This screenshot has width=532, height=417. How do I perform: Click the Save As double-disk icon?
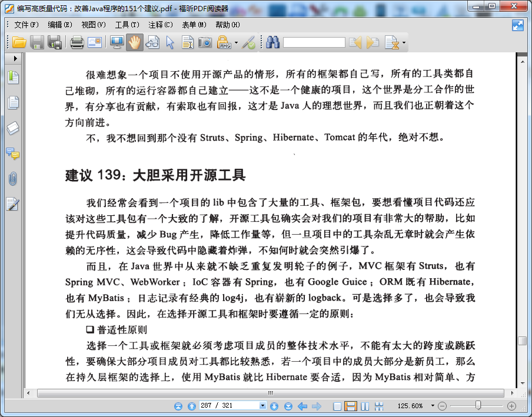coord(54,42)
